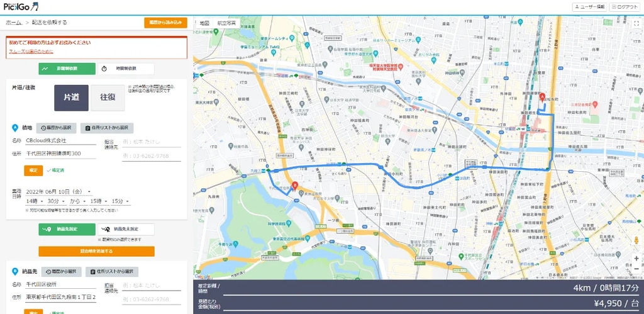Screen dimensions: 644x314
Task: Fill pickup contact phone number field
Action: tap(151, 156)
